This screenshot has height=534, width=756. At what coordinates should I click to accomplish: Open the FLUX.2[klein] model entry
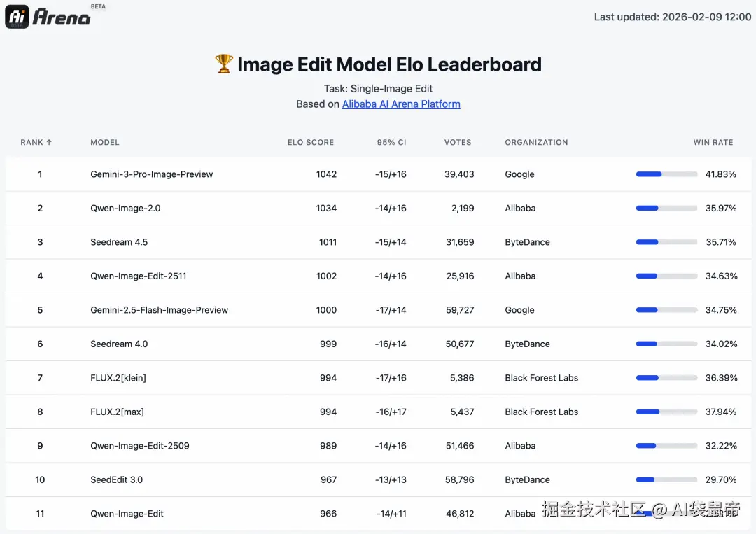[x=118, y=378]
